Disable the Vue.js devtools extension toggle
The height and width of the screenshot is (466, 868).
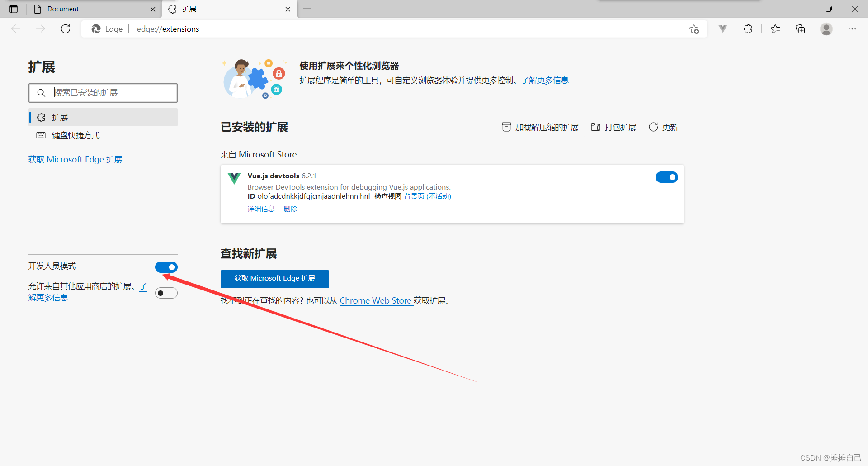[667, 177]
